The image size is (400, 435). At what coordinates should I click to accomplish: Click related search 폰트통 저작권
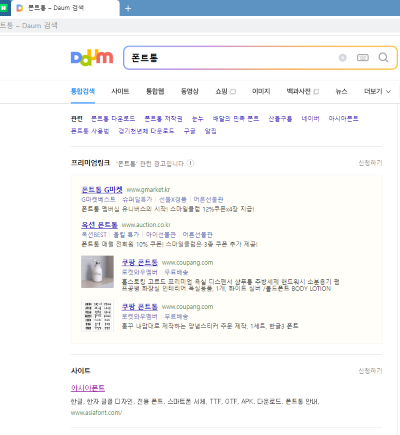pos(163,119)
